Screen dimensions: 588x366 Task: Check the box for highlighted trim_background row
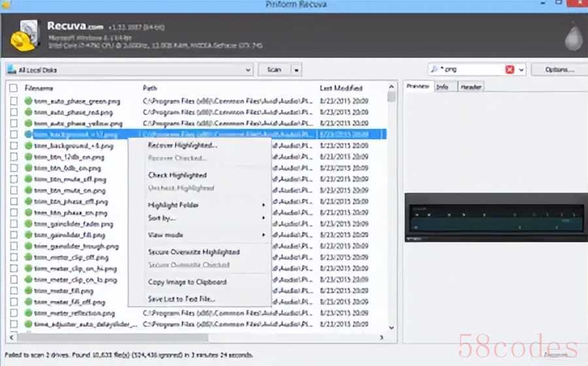pos(14,134)
